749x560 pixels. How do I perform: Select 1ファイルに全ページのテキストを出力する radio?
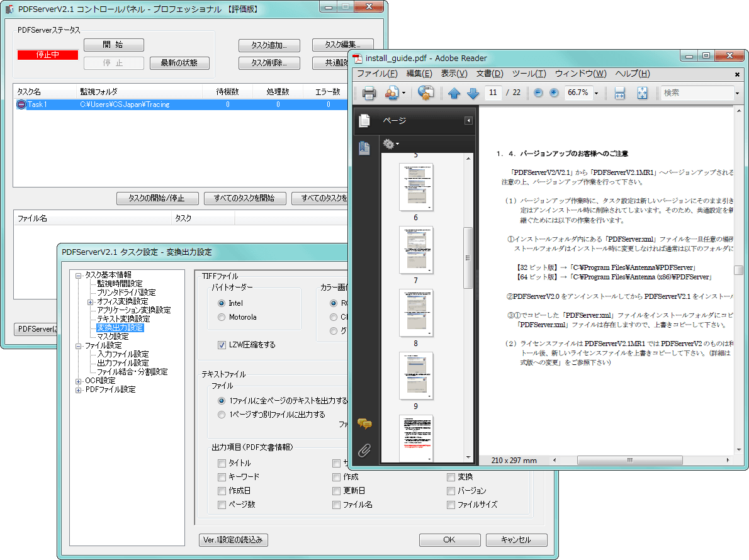click(222, 401)
